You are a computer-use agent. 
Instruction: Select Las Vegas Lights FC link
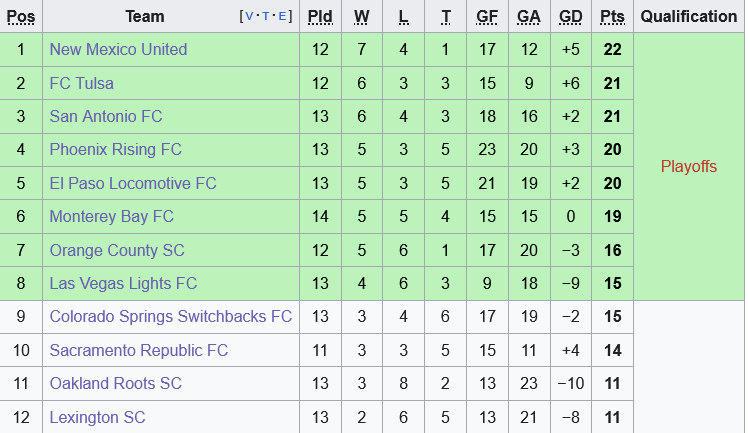pos(124,284)
